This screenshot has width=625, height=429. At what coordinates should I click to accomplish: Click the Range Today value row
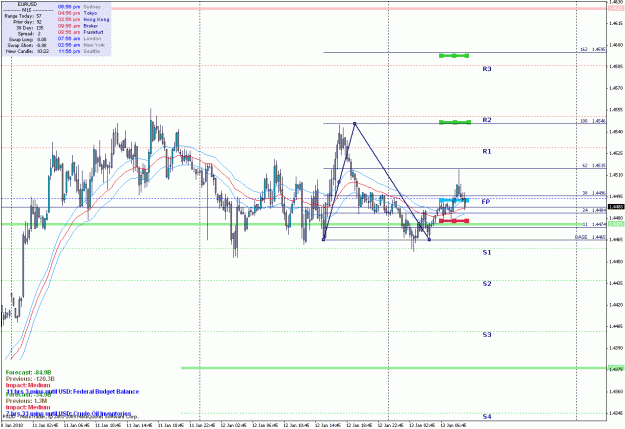pos(23,16)
